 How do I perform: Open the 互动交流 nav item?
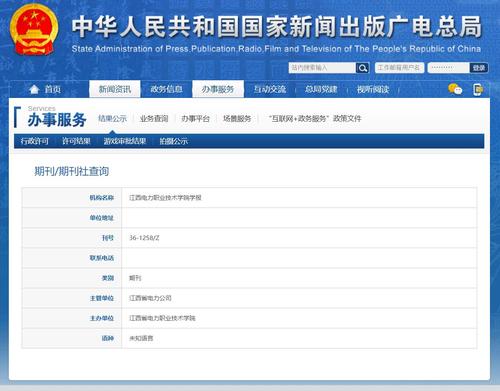pyautogui.click(x=270, y=89)
